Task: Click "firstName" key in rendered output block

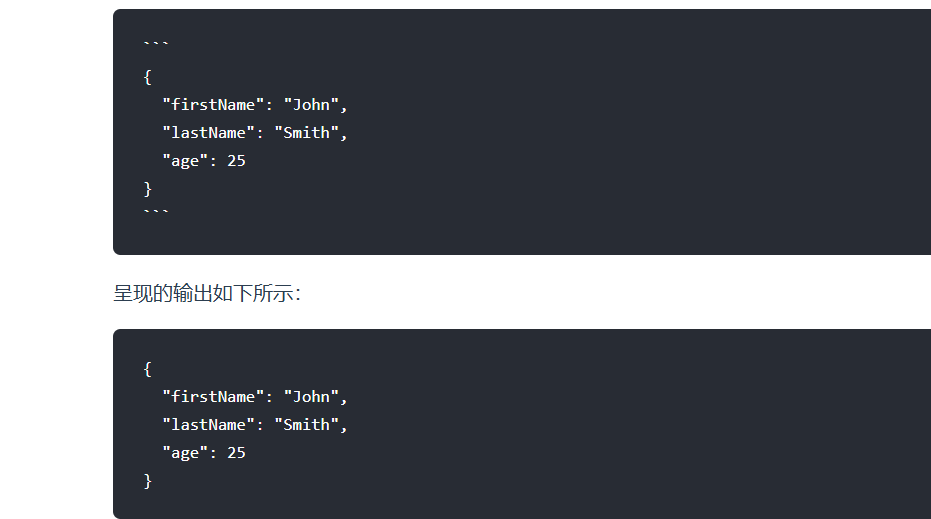Action: 213,397
